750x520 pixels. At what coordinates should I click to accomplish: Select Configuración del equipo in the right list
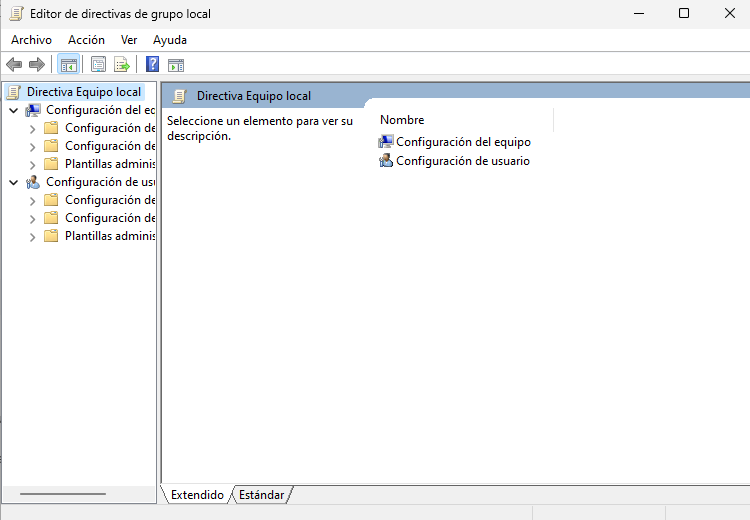pos(455,142)
